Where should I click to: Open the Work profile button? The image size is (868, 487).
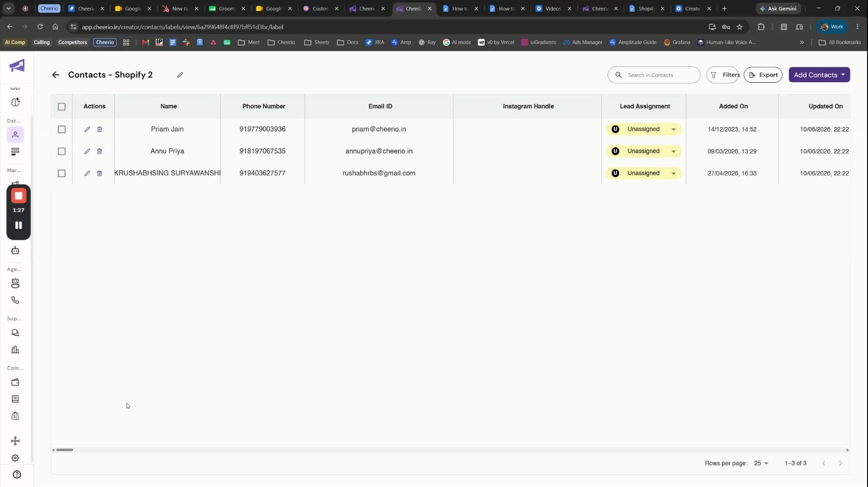[832, 27]
